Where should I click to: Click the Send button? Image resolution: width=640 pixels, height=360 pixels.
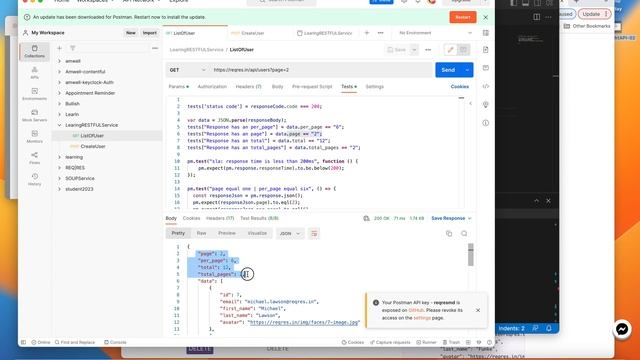coord(448,70)
